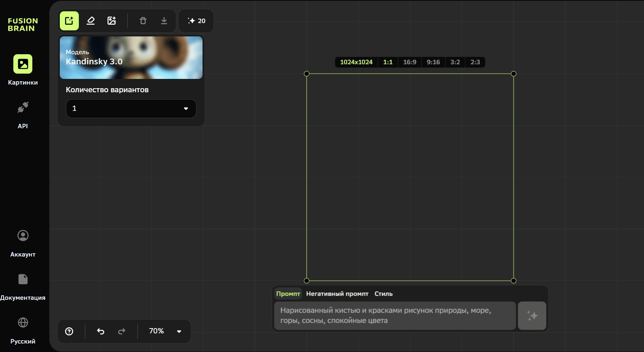The height and width of the screenshot is (352, 644).
Task: Click the help question mark icon
Action: click(x=70, y=331)
